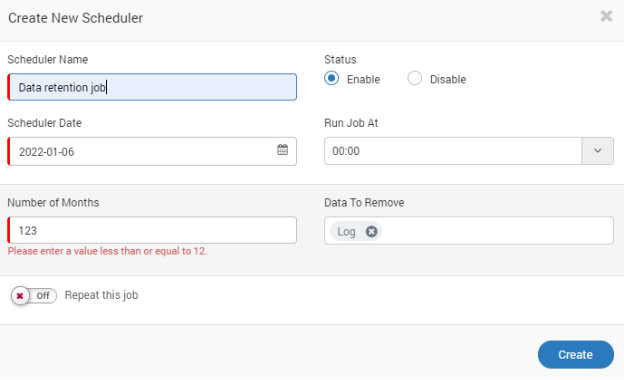Select the Disable status radio button
This screenshot has height=380, width=624.
(x=415, y=78)
